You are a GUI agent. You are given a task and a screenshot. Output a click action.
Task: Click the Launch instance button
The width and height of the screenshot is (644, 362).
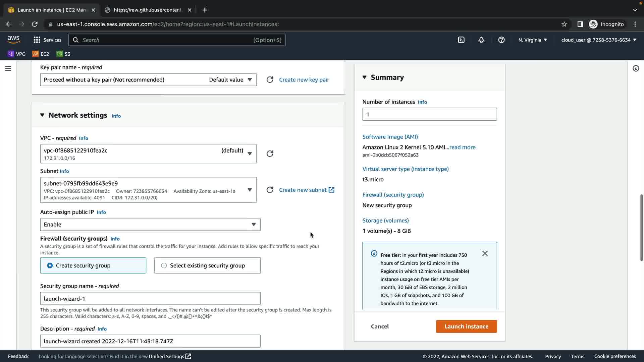(x=466, y=326)
